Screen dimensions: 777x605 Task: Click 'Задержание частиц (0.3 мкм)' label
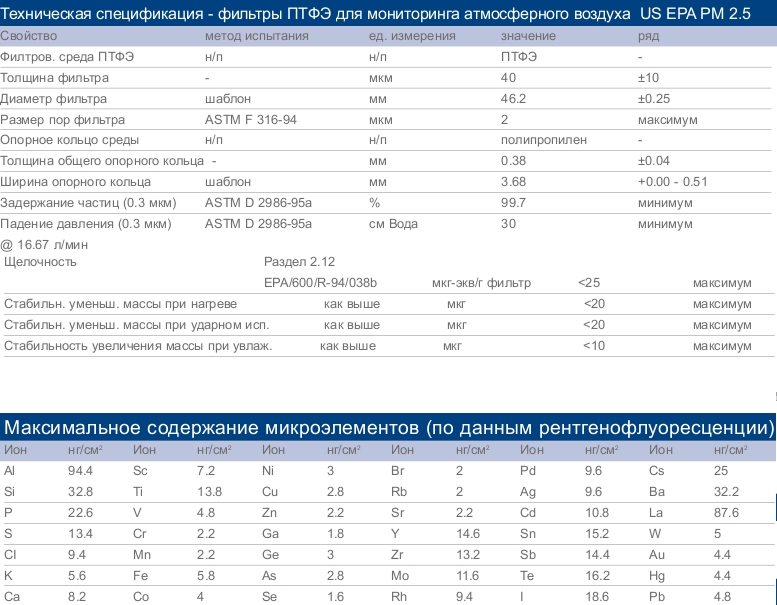click(x=88, y=203)
